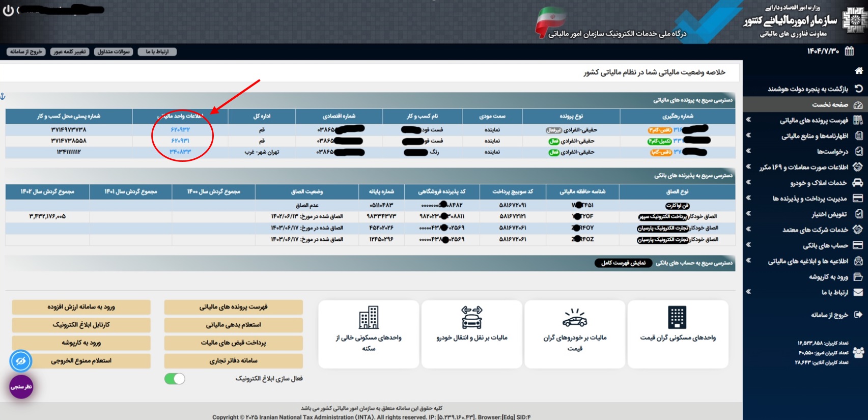This screenshot has height=420, width=868.
Task: Open صفحه نخست in the sidebar
Action: (x=830, y=104)
